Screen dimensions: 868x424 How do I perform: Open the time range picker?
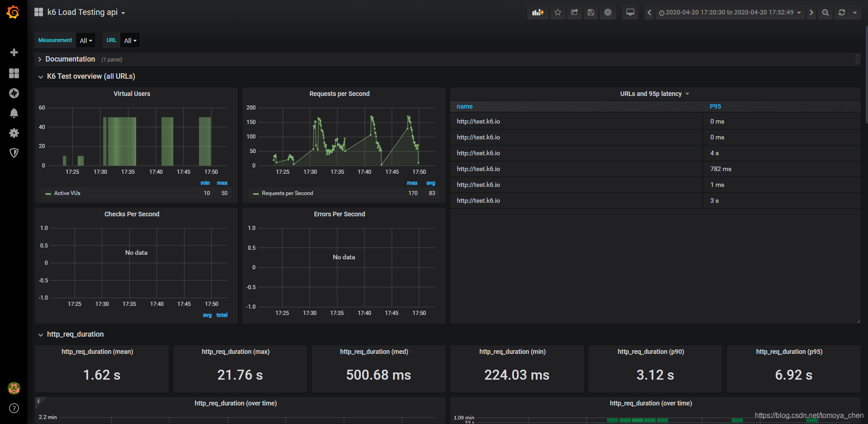pyautogui.click(x=730, y=12)
